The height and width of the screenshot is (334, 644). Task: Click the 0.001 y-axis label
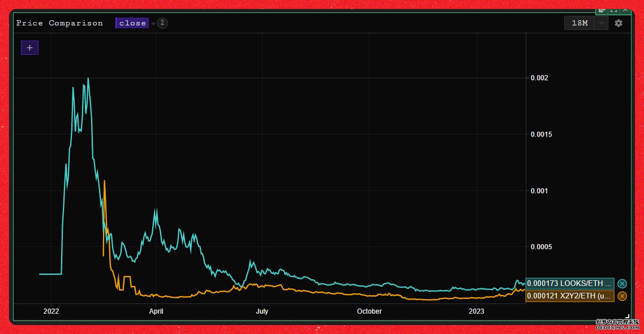(539, 191)
